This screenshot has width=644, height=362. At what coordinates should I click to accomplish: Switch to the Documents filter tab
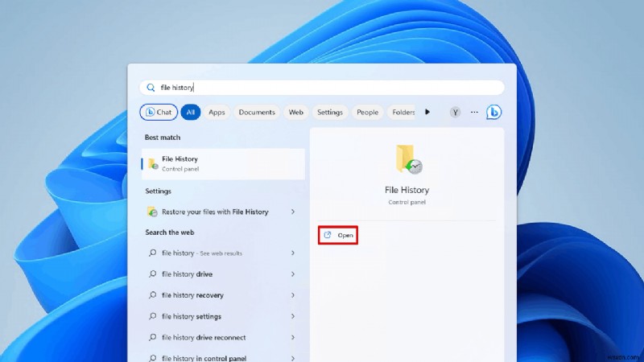click(x=257, y=112)
